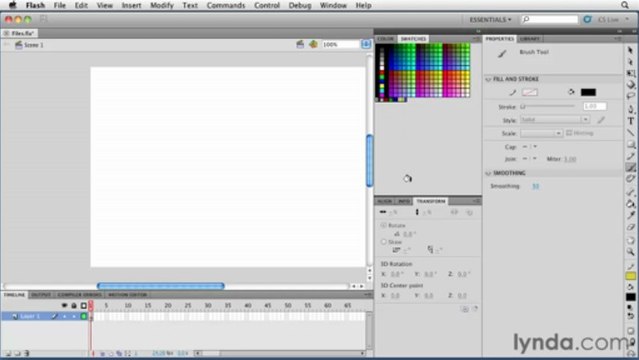The width and height of the screenshot is (639, 360).
Task: Open the Commands menu
Action: click(x=226, y=5)
